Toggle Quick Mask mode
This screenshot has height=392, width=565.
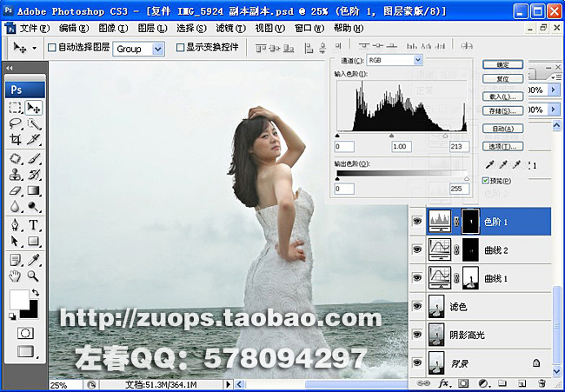[x=25, y=333]
